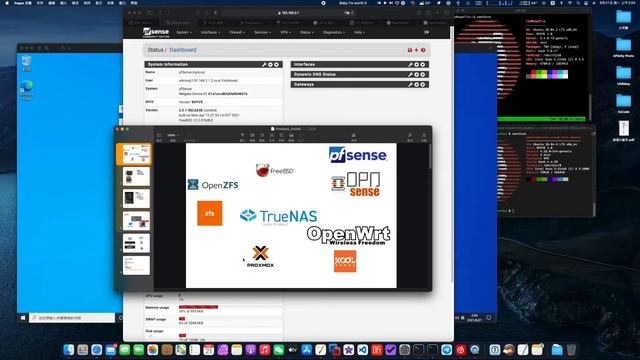
Task: Select the Proxmox logo image on page
Action: coord(260,257)
